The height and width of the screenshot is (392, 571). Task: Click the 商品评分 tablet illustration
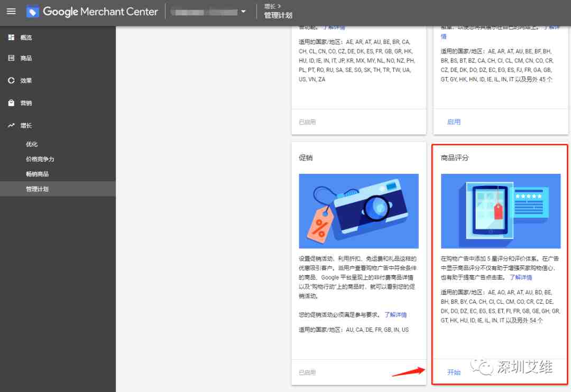(500, 211)
